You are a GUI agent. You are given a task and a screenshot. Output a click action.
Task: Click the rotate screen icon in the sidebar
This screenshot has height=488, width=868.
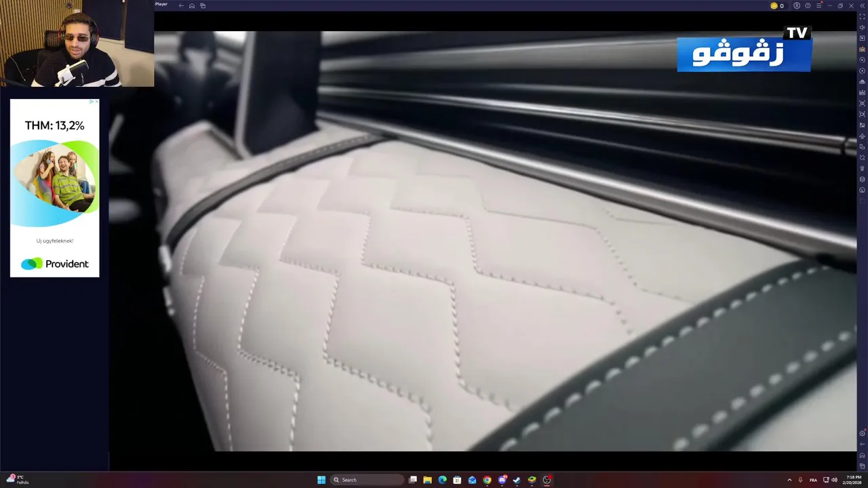[x=862, y=157]
